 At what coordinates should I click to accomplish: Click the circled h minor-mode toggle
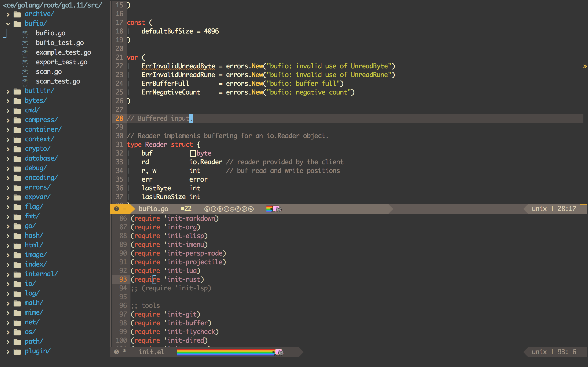pos(220,209)
